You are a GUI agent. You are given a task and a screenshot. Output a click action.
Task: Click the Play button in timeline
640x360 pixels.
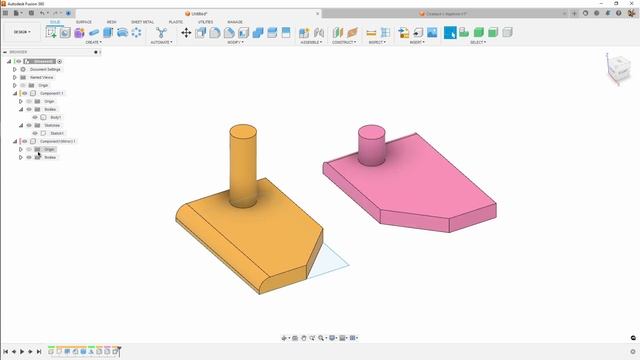pos(22,351)
